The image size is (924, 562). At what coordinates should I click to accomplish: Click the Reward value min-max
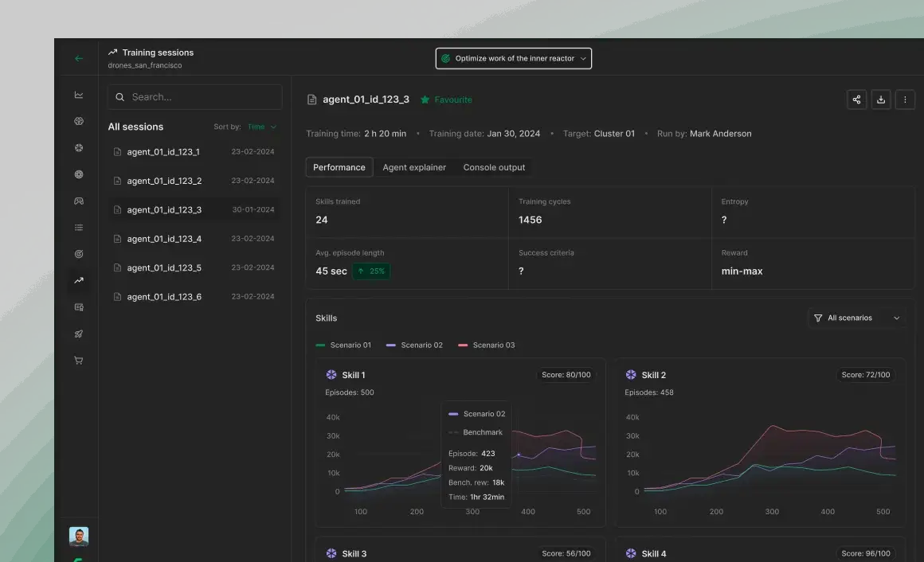point(742,271)
